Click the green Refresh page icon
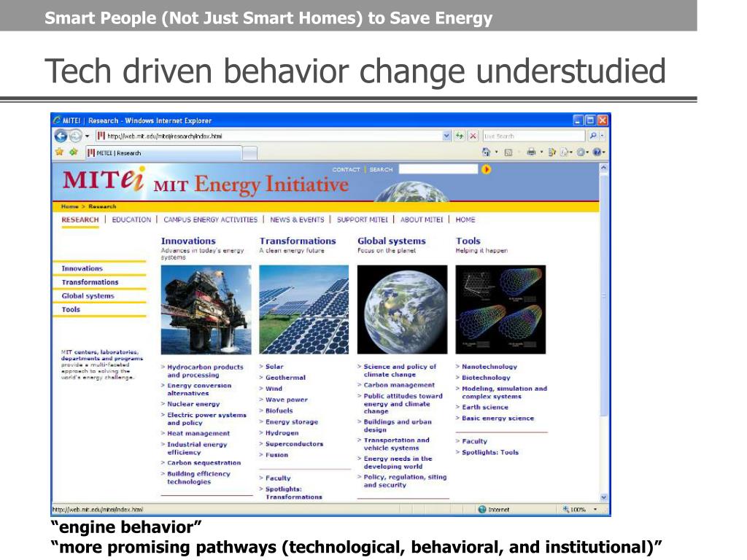This screenshot has height=560, width=747. pyautogui.click(x=460, y=136)
